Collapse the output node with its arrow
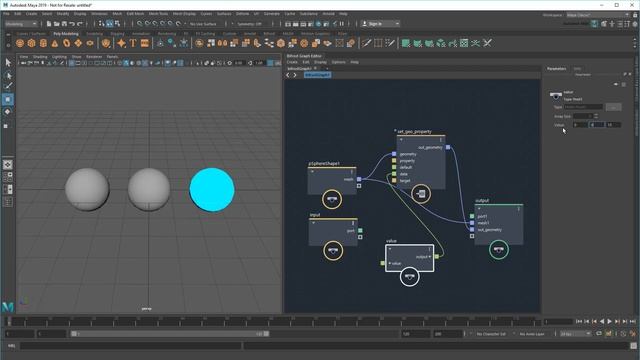The height and width of the screenshot is (360, 640). (479, 209)
